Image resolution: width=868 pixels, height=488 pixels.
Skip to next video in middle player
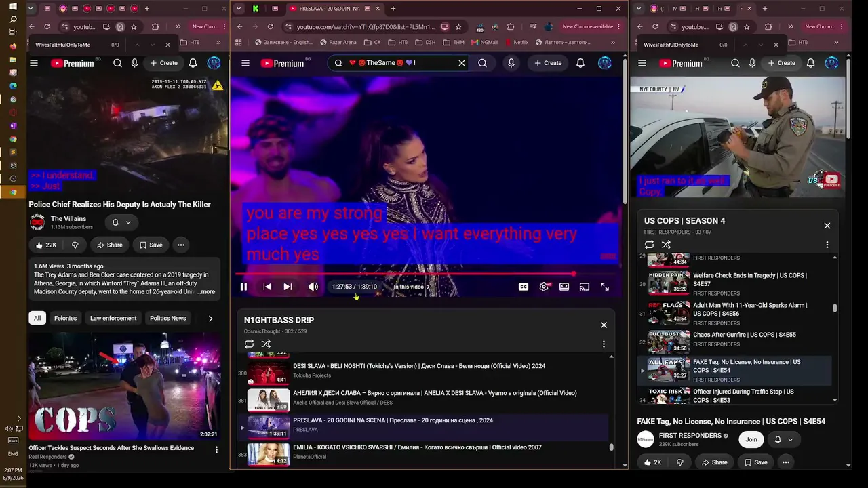click(288, 287)
